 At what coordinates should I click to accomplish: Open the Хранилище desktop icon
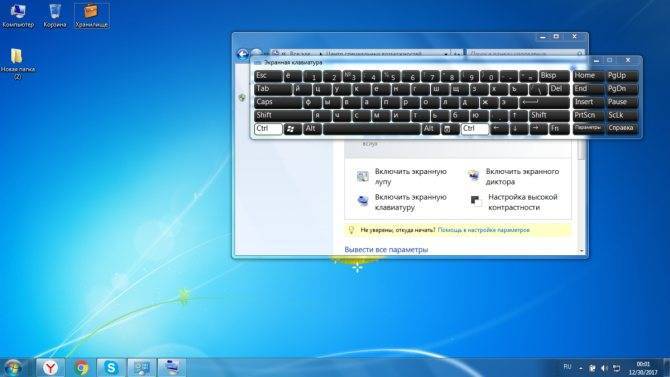[91, 16]
